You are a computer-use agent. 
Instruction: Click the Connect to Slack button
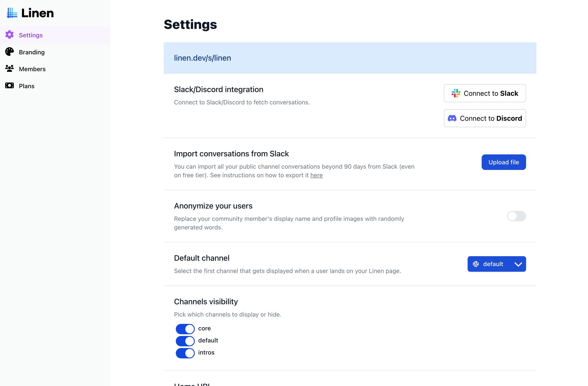pyautogui.click(x=485, y=93)
